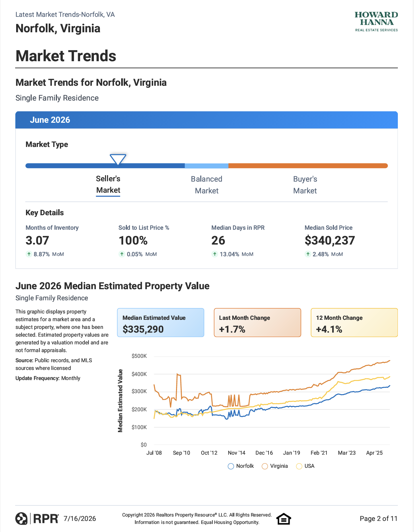Select the Balanced Market label
The width and height of the screenshot is (414, 532).
207,185
